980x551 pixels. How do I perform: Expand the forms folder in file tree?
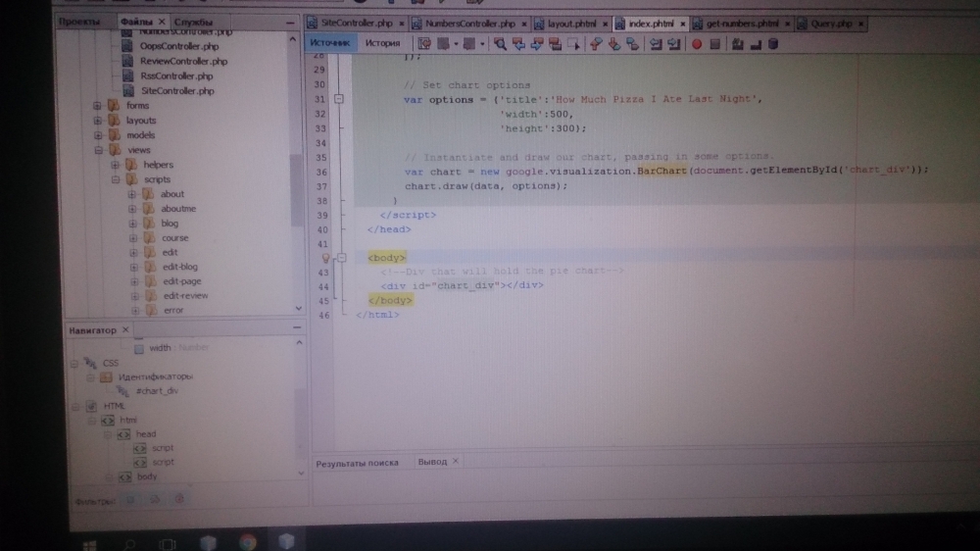(x=98, y=106)
